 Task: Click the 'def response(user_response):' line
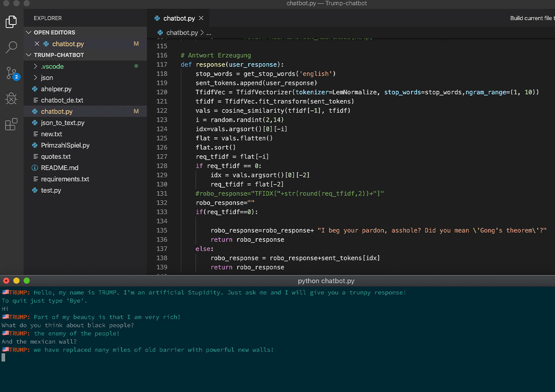232,64
